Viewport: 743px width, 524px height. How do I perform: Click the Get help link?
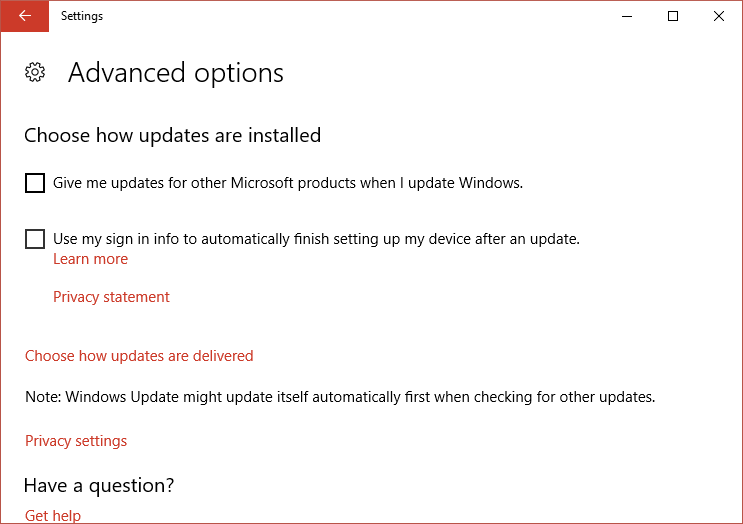pos(53,516)
